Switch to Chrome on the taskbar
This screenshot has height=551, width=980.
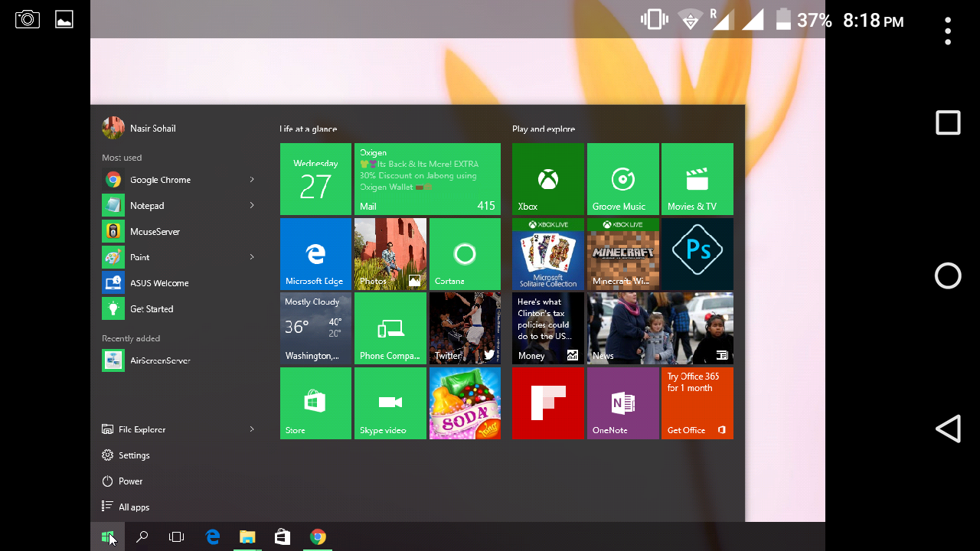pyautogui.click(x=318, y=537)
